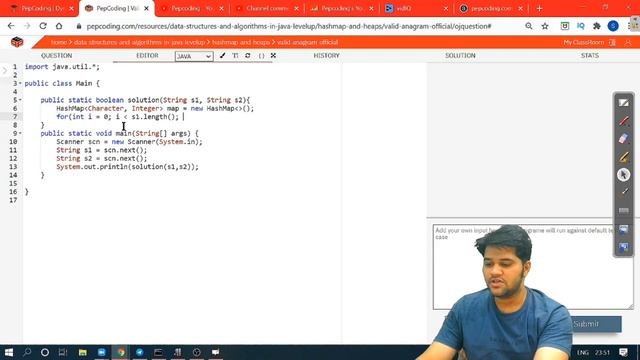Image resolution: width=640 pixels, height=360 pixels.
Task: Click the home breadcrumb link
Action: [x=59, y=42]
